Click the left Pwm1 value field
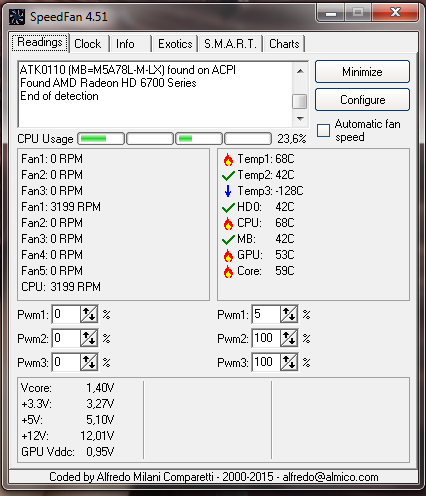Screen dimensions: 426x496 [x=66, y=314]
